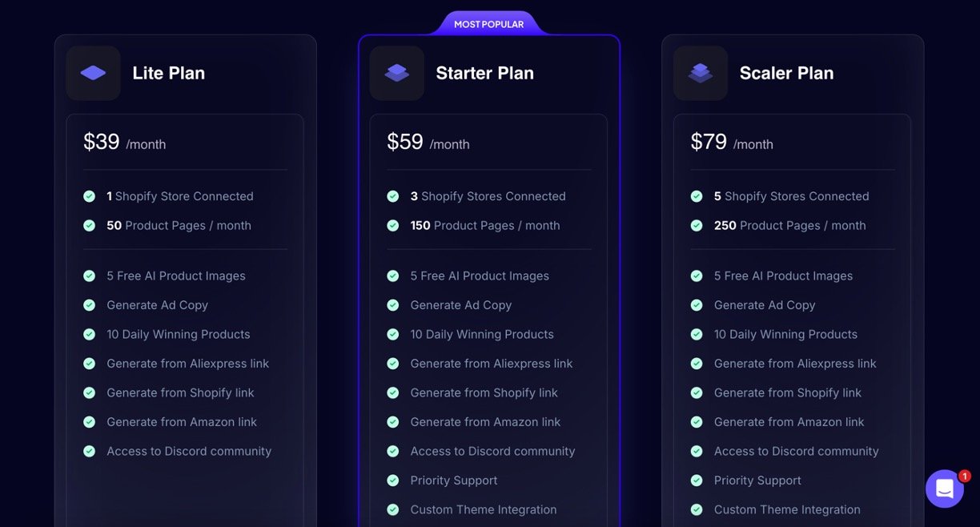Click the $79 /month price
980x527 pixels.
coord(731,143)
